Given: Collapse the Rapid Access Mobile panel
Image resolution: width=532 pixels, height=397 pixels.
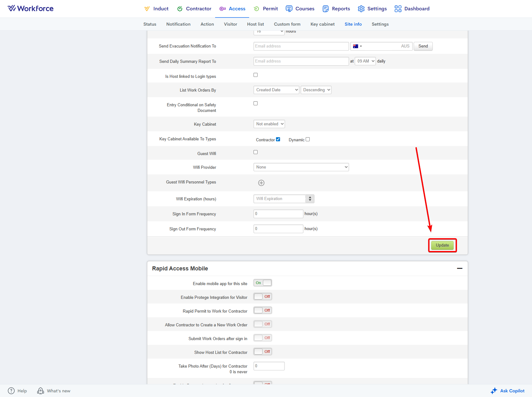Looking at the screenshot, I should pos(460,269).
